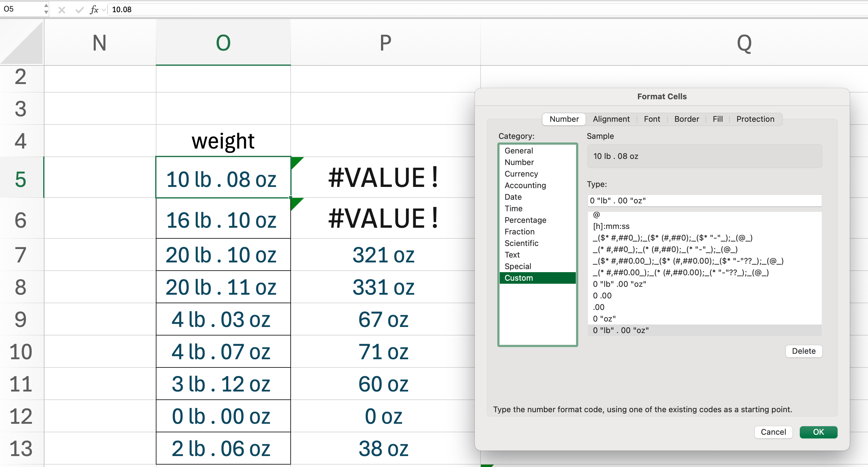The width and height of the screenshot is (868, 467).
Task: Select the [h]:mm:ss format code
Action: tap(611, 226)
